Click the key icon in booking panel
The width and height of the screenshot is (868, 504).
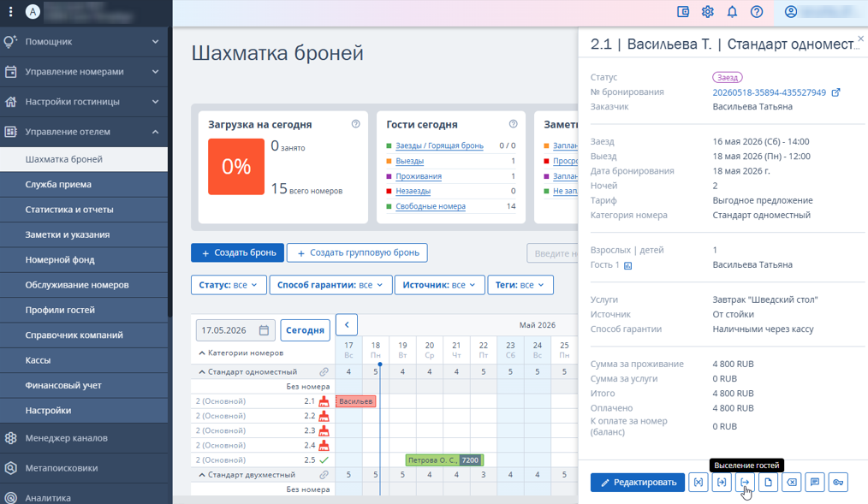(x=838, y=483)
